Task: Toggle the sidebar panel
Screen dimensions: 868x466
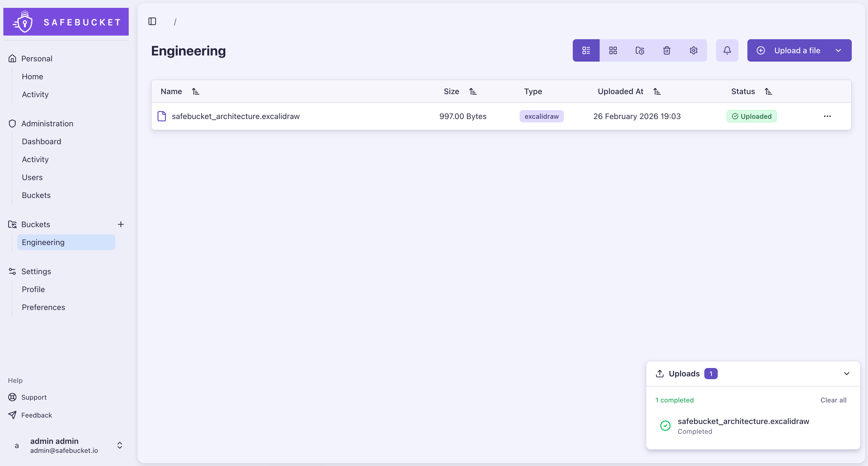Action: click(x=152, y=22)
